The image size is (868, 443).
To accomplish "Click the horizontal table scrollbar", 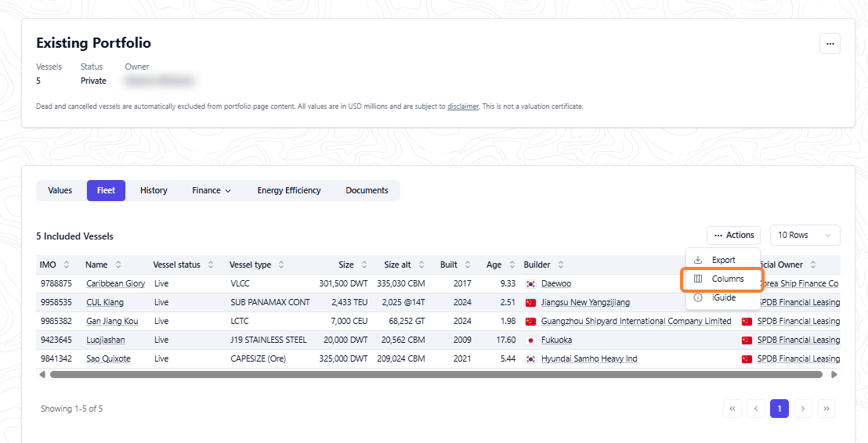I will (436, 374).
